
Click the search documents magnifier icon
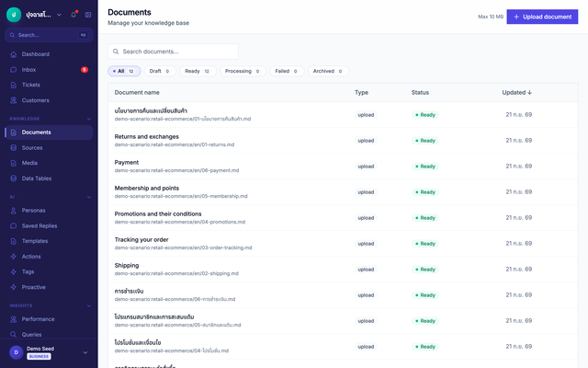pyautogui.click(x=116, y=52)
